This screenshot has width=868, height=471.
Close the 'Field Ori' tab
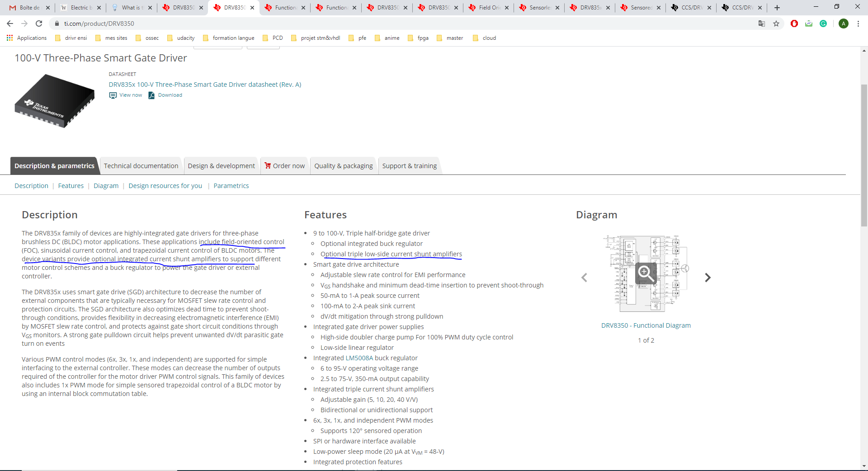pyautogui.click(x=507, y=8)
